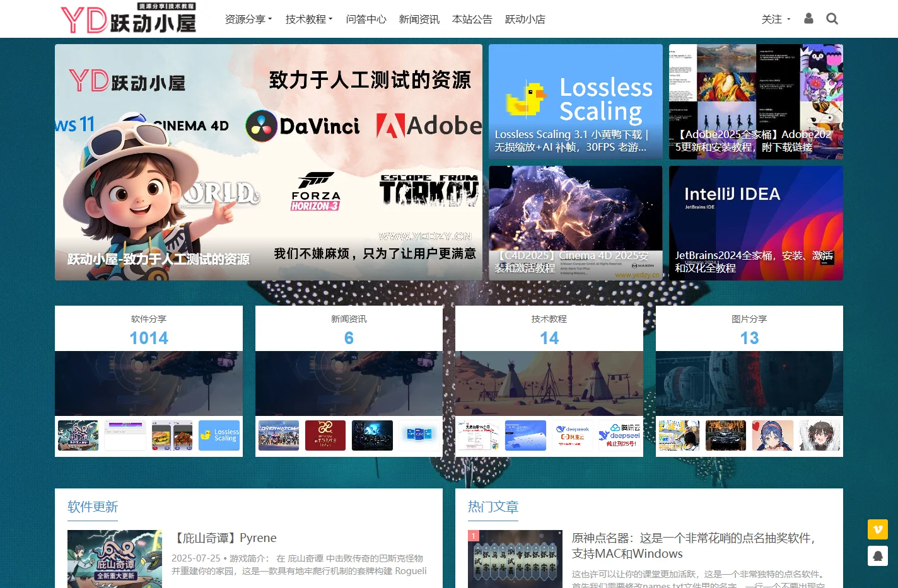Open the 新闻资讯 menu item
Viewport: 898px width, 588px height.
[419, 19]
